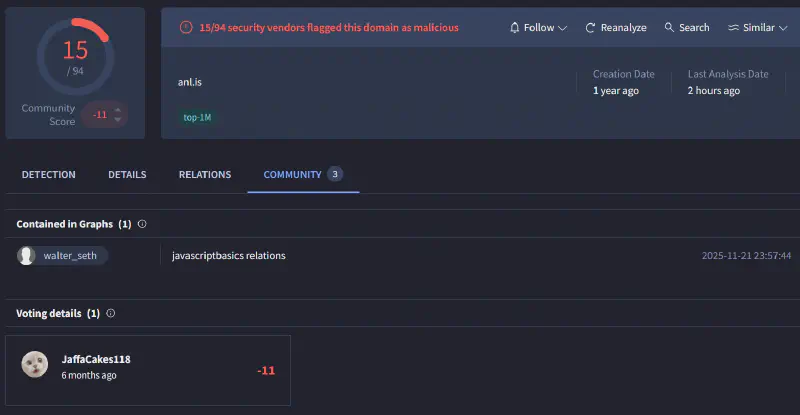Open javascriptbasics relations graph
800x415 pixels.
[x=229, y=256]
